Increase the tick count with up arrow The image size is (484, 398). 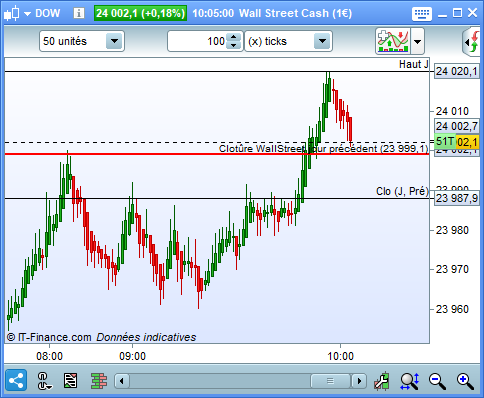[234, 37]
